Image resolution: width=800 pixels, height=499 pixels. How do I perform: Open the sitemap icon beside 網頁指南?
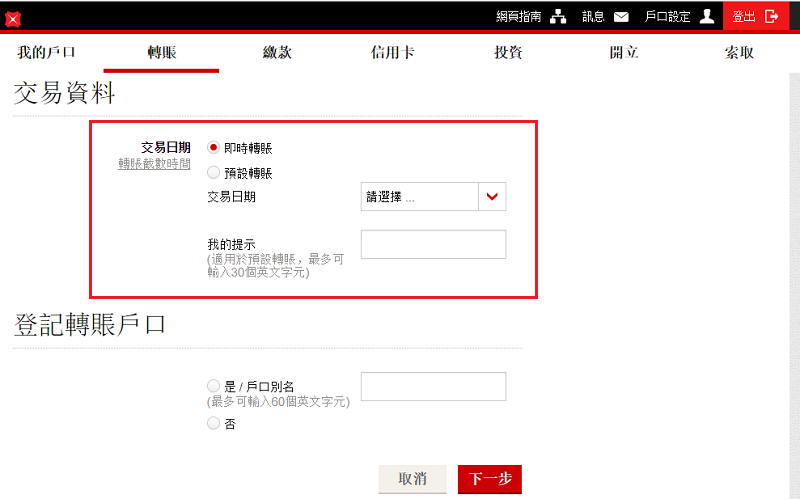pos(559,17)
